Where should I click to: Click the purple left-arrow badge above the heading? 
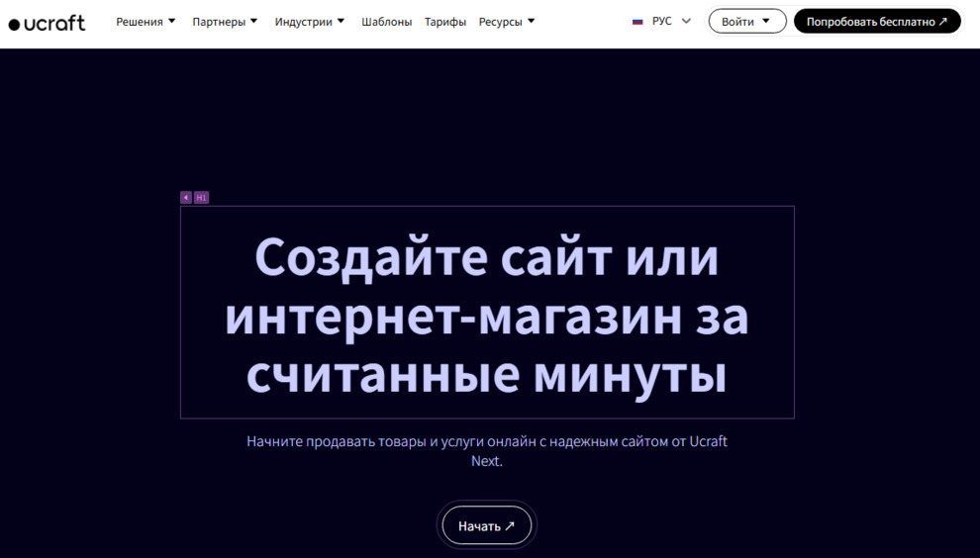point(185,198)
